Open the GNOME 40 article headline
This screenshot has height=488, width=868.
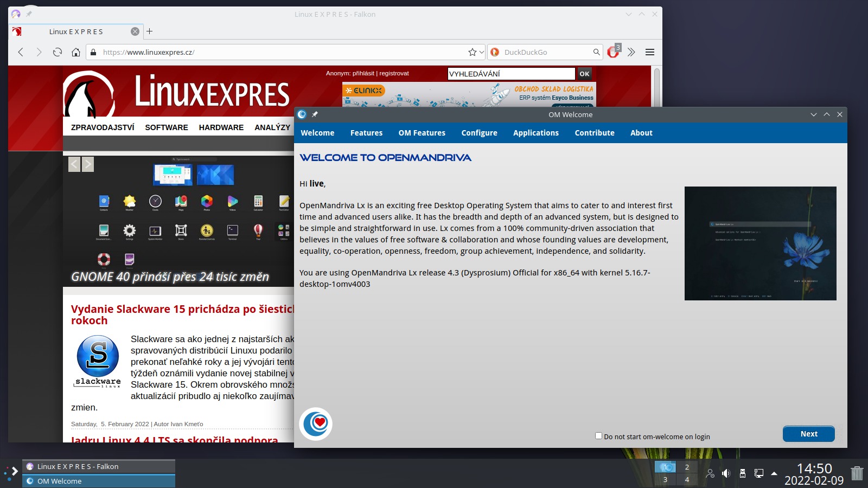click(170, 277)
